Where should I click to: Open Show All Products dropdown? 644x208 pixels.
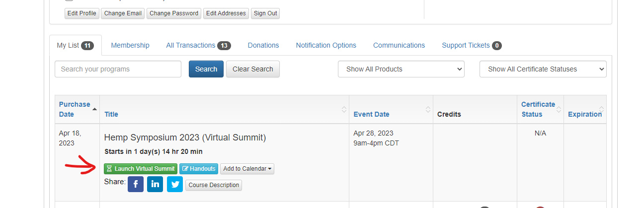pyautogui.click(x=401, y=69)
